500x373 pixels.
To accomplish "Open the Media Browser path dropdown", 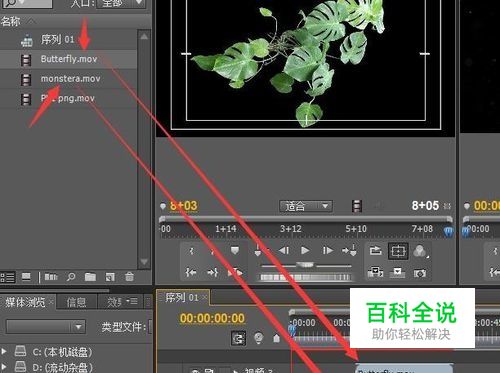I will (46, 327).
